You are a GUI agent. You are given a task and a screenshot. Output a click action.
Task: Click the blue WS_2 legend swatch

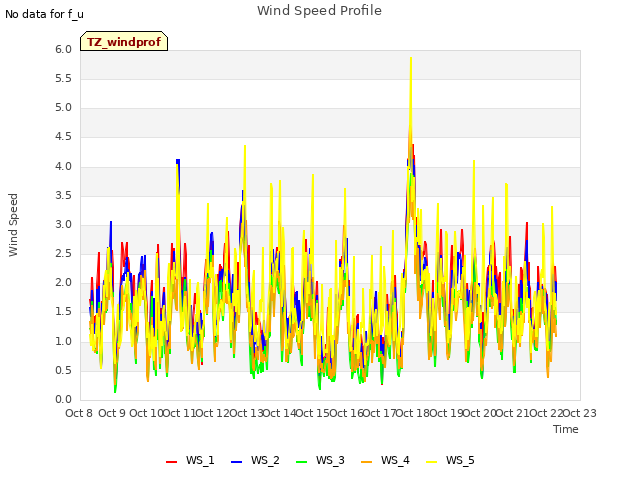pos(236,461)
